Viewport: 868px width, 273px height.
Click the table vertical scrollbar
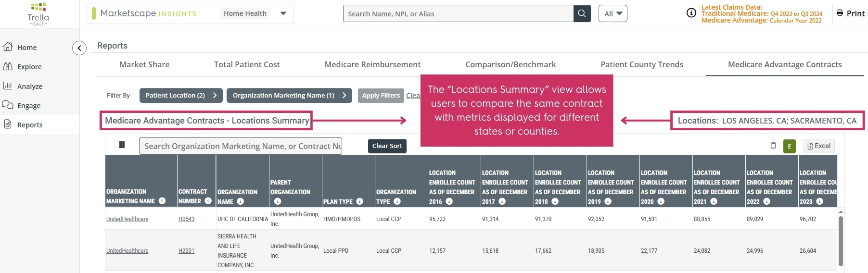tap(841, 240)
